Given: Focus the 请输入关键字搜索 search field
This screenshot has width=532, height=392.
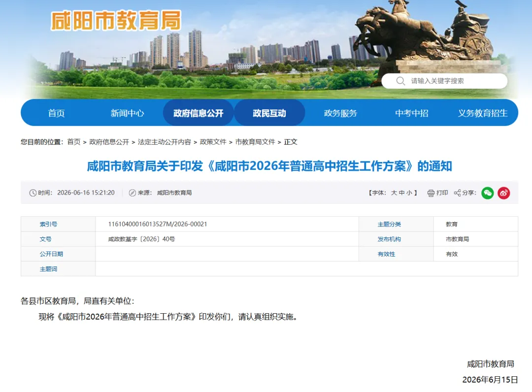Looking at the screenshot, I should (444, 81).
